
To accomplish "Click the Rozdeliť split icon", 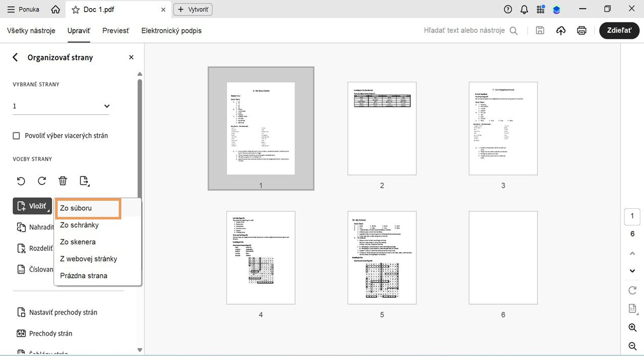I will (x=21, y=248).
